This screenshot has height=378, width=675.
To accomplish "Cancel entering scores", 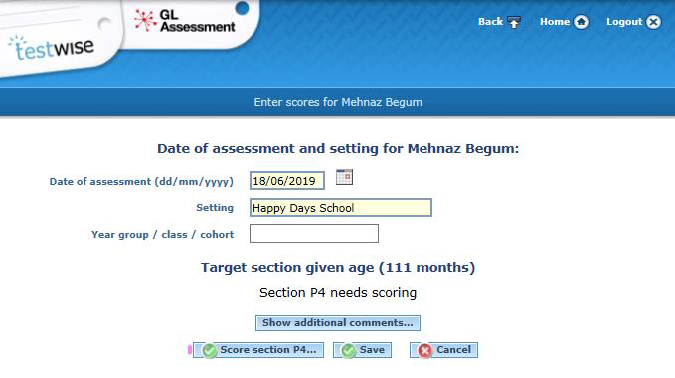I will (444, 350).
